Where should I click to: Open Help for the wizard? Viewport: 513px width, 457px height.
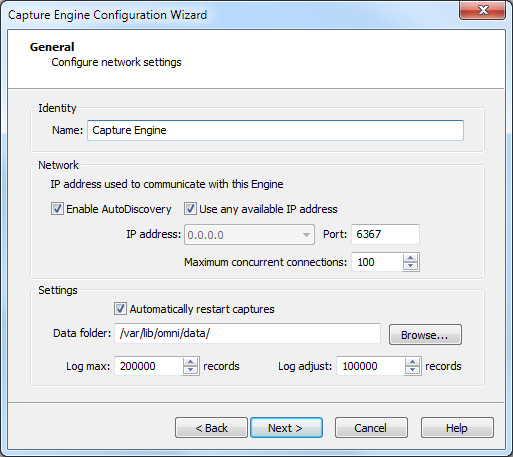[x=457, y=428]
